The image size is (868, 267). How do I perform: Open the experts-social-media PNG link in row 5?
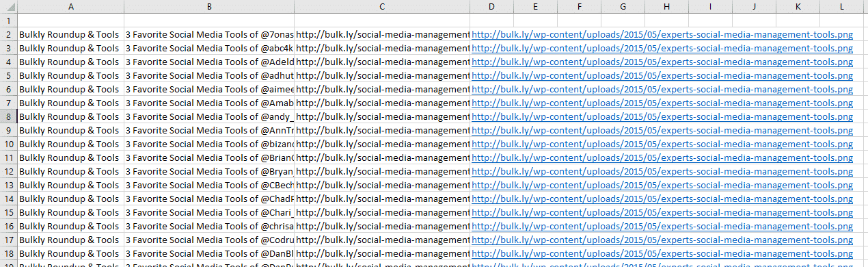[x=662, y=75]
